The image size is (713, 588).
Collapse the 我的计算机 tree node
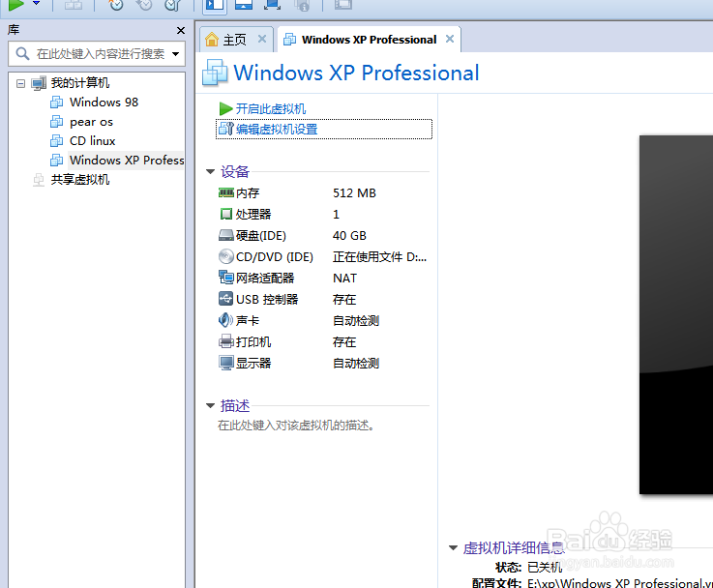20,83
